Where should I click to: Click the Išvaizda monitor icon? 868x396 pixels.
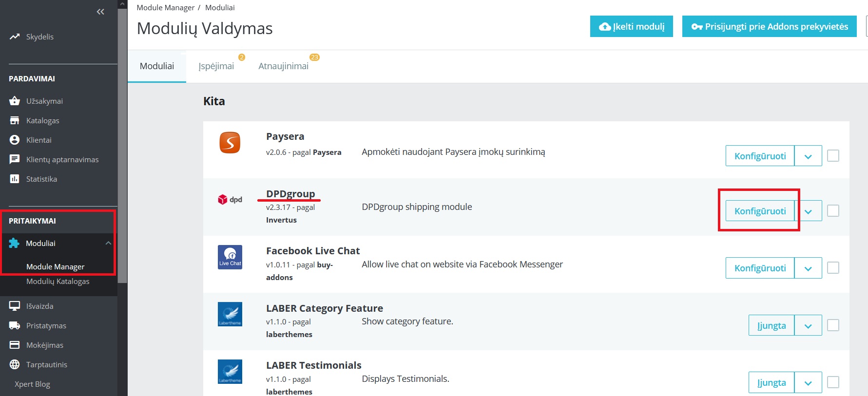15,306
